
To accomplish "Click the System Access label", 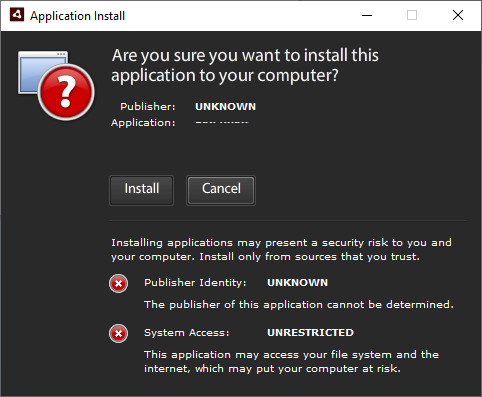I will (x=187, y=333).
